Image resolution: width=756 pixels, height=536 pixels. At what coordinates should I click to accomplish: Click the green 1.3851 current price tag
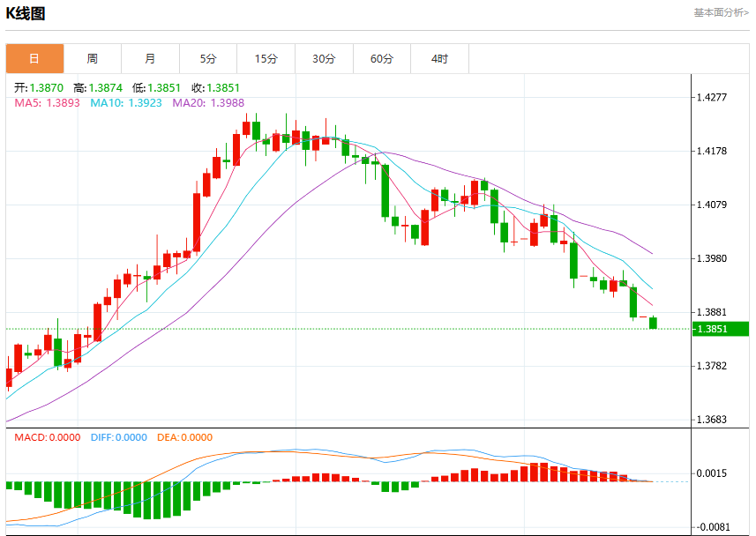pos(721,329)
